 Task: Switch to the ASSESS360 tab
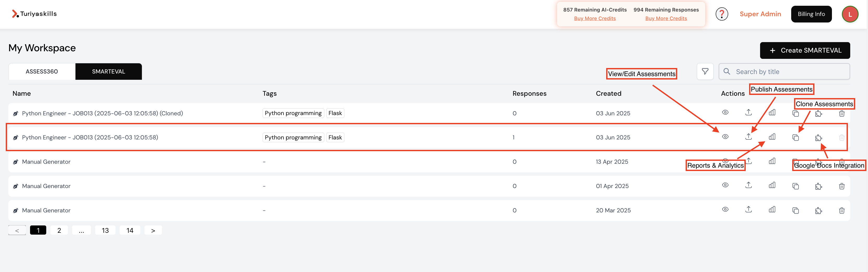42,71
